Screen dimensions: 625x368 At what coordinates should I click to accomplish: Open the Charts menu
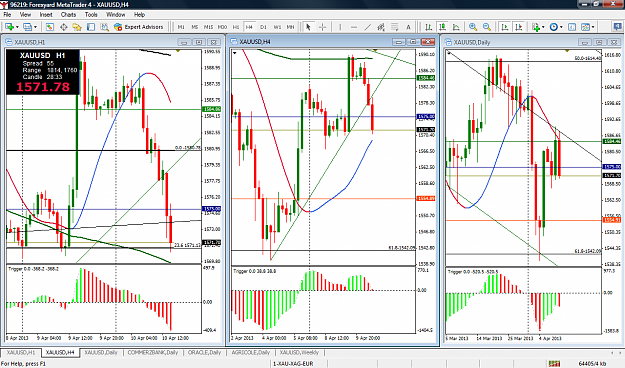[x=68, y=14]
